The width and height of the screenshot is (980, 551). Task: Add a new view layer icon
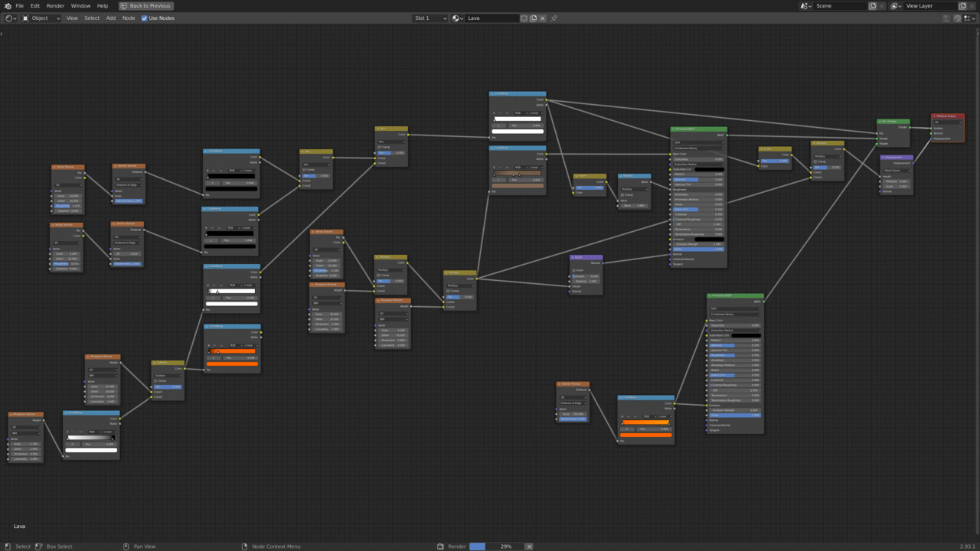pyautogui.click(x=962, y=5)
